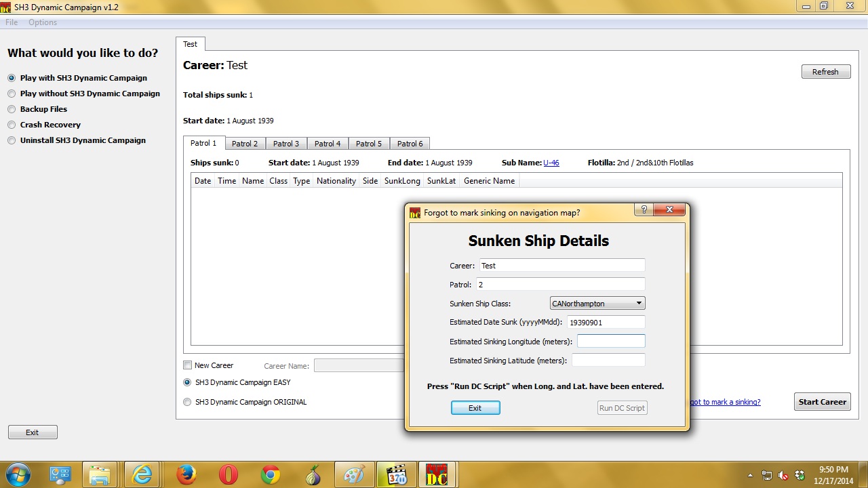
Task: Open the forgot to mark a sinking link
Action: [x=724, y=402]
